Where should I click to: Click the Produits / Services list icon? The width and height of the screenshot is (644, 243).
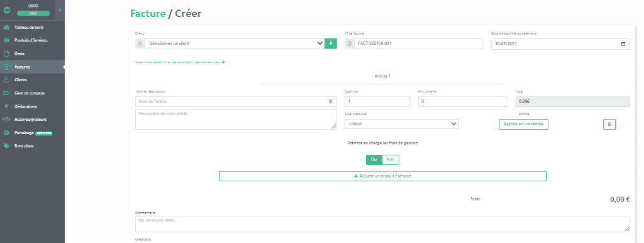[x=6, y=40]
